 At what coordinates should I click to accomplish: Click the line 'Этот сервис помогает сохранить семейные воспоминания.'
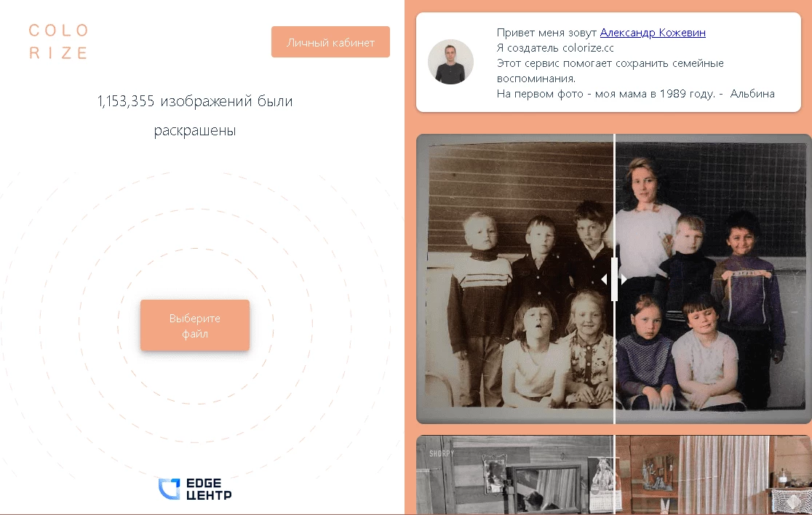[610, 71]
